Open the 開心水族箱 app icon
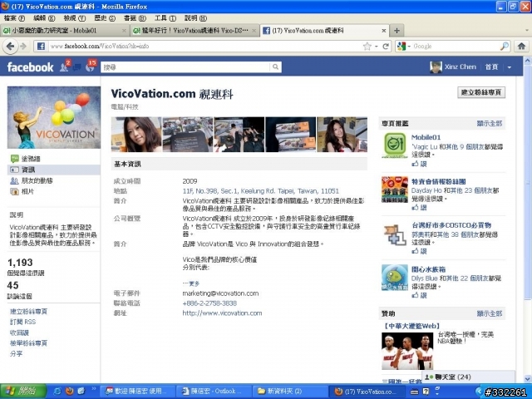The height and width of the screenshot is (399, 532). pos(395,278)
